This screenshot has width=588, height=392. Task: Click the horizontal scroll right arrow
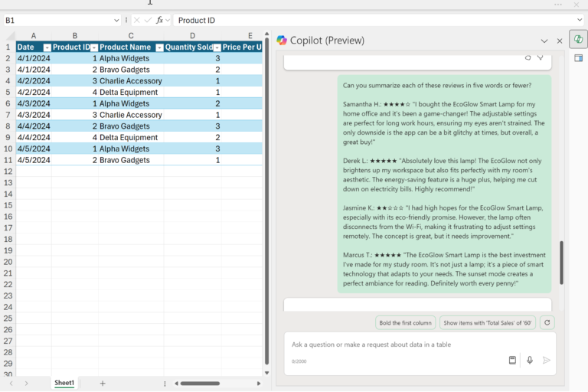pyautogui.click(x=258, y=384)
